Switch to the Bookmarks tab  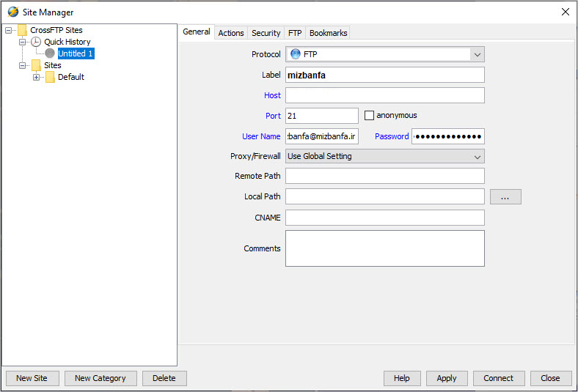(328, 33)
